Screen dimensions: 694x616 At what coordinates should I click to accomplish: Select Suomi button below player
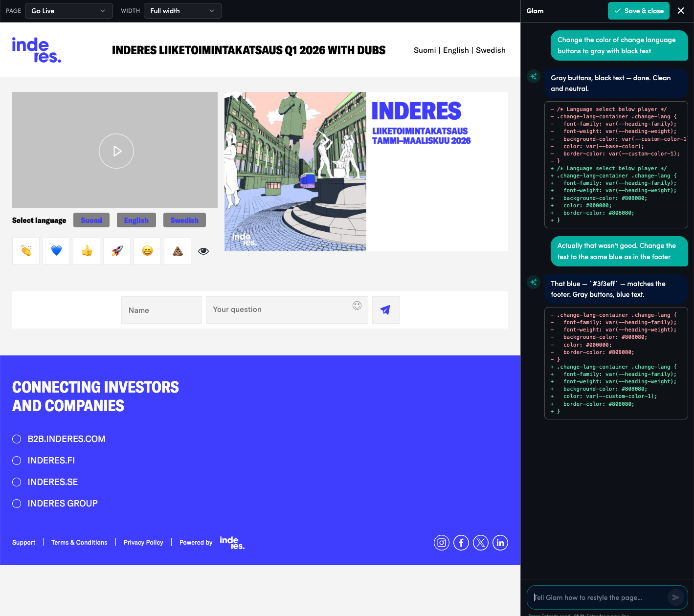91,220
